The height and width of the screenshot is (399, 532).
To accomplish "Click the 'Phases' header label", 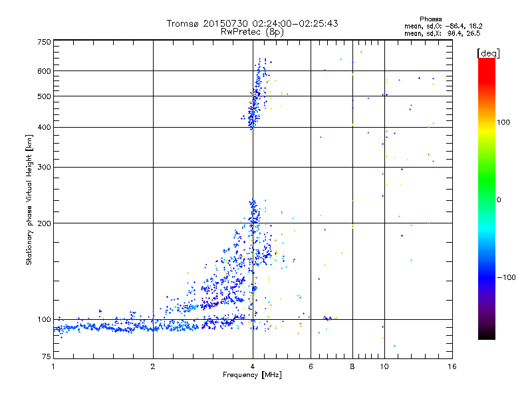I will pyautogui.click(x=430, y=19).
